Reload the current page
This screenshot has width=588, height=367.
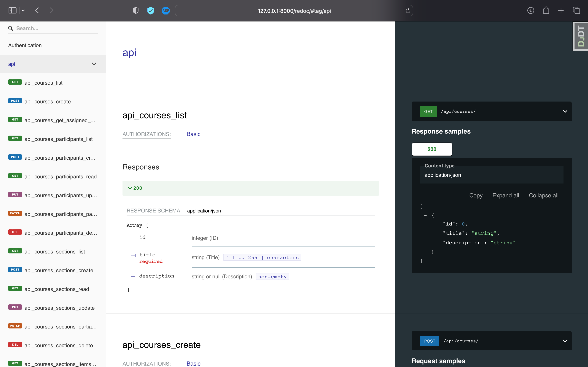[x=408, y=10]
